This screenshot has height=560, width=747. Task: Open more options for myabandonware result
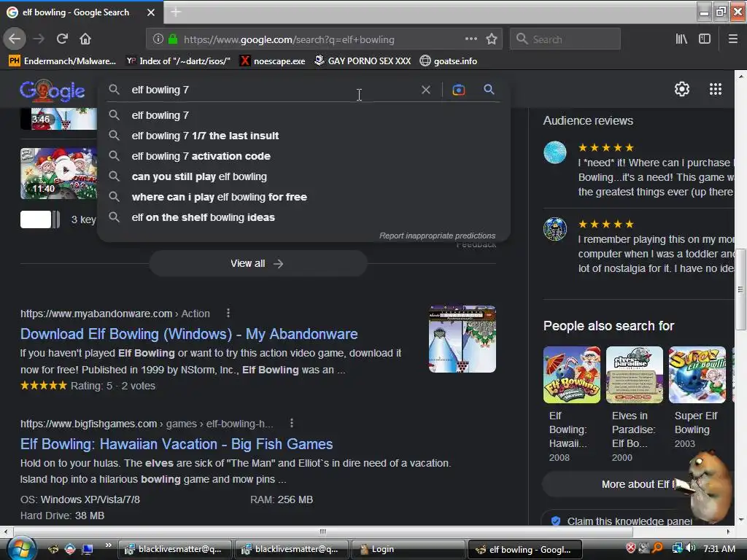click(x=228, y=313)
